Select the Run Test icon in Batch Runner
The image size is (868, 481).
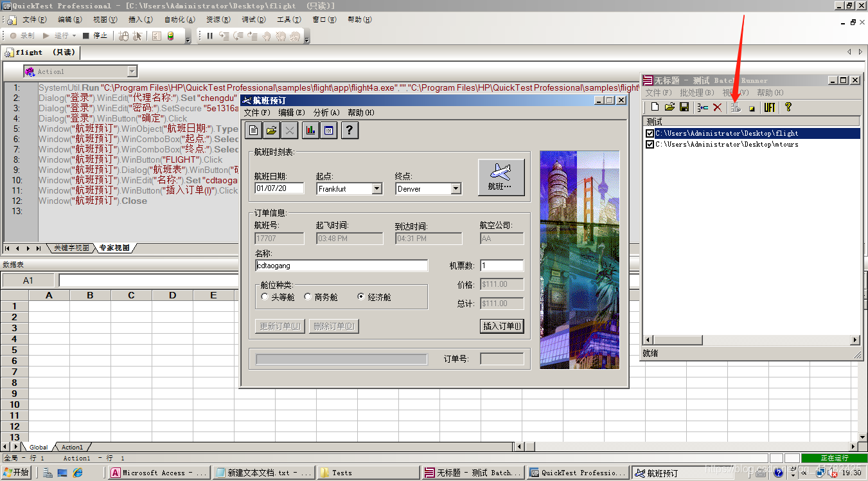point(736,107)
